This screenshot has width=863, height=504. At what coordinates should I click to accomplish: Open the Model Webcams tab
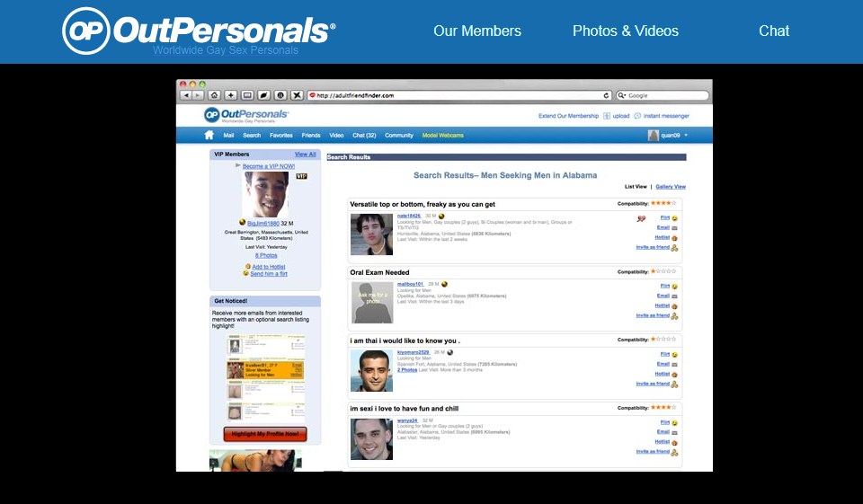point(443,136)
